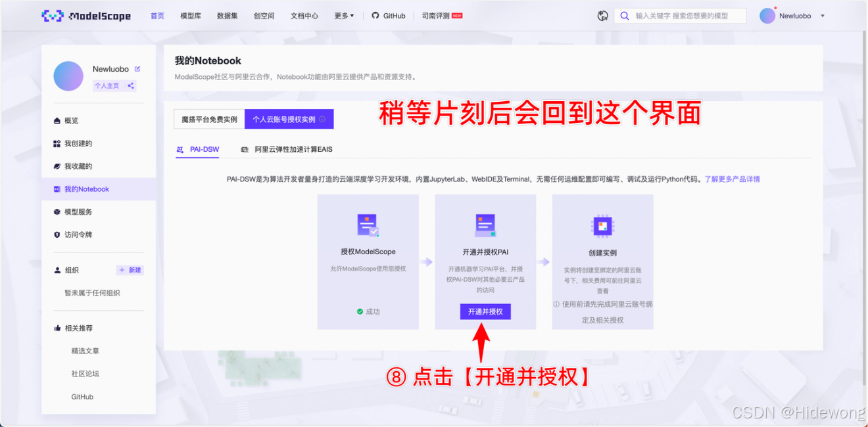
Task: Click the 新建 organization button
Action: (130, 270)
